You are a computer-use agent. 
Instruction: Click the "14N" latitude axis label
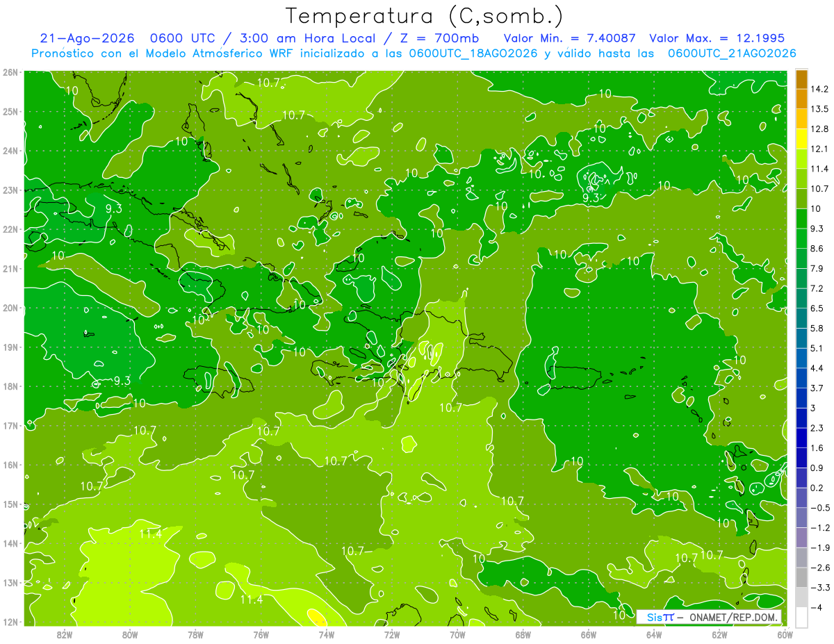pos(10,543)
